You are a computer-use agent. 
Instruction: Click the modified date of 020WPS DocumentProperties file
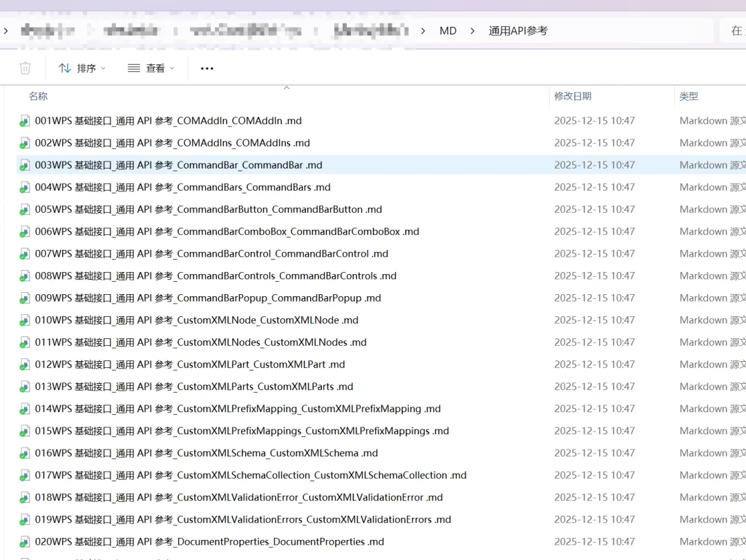[x=594, y=542]
